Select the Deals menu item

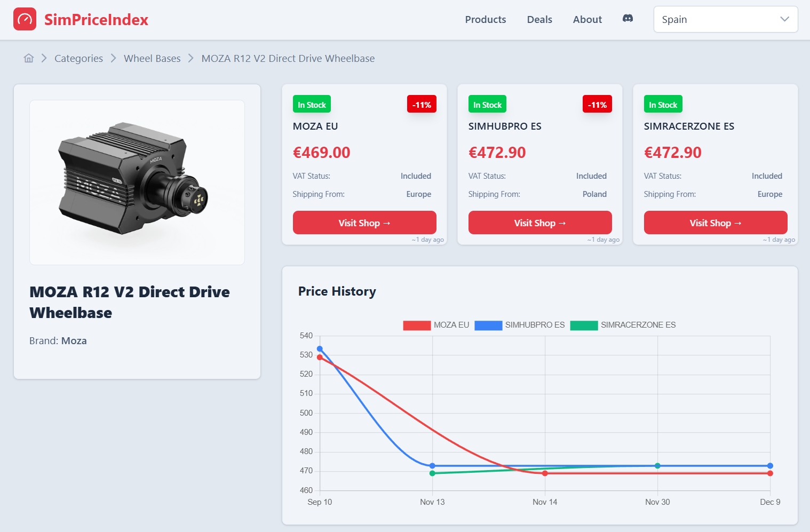(x=539, y=19)
